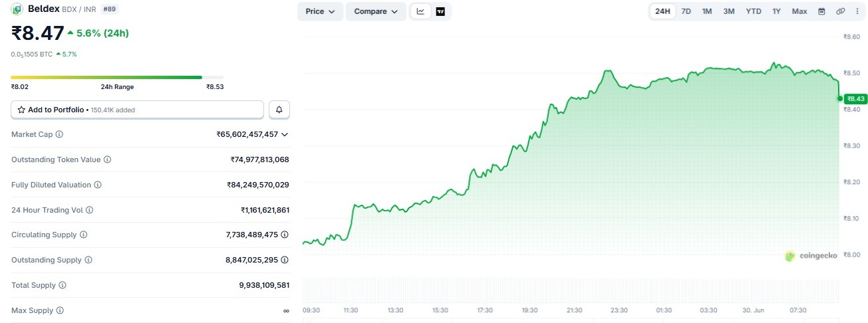Click the 09:30 time axis label
Image resolution: width=868 pixels, height=323 pixels.
[x=311, y=310]
